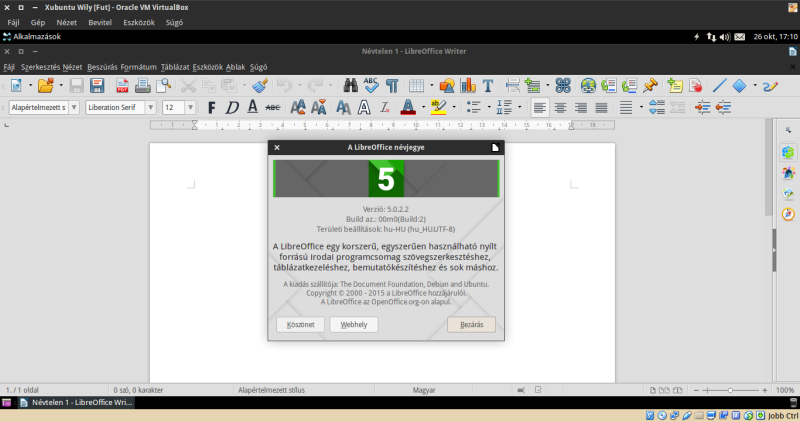Open the Liberation Serif font dropdown

[151, 107]
